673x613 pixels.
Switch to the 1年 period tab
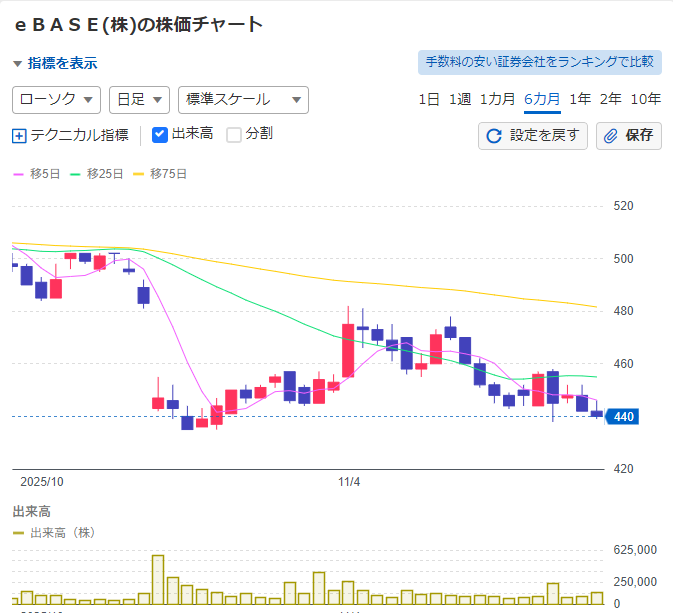580,98
